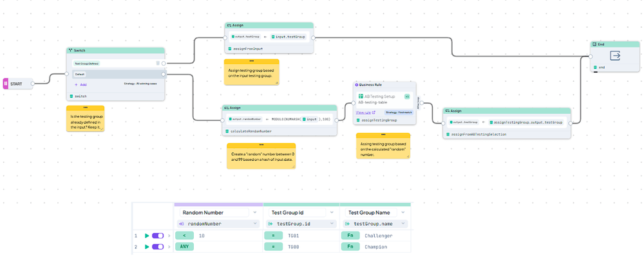Click the Business Rule node output connector
This screenshot has width=644, height=256.
[x=421, y=103]
